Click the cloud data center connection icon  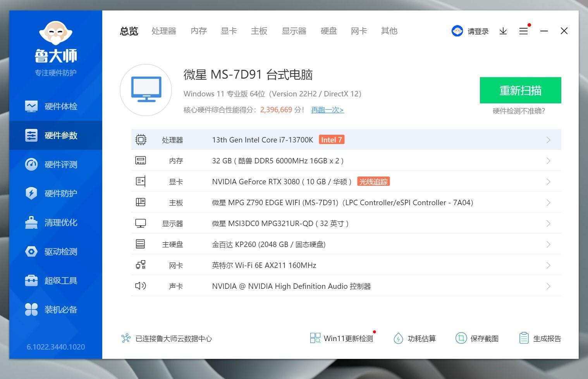pyautogui.click(x=126, y=338)
